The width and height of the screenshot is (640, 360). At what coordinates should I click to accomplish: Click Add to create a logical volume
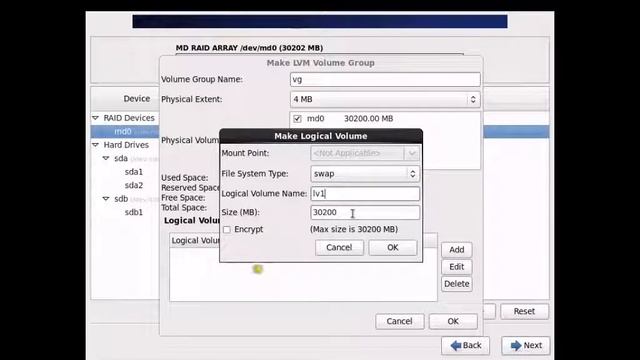(x=456, y=250)
